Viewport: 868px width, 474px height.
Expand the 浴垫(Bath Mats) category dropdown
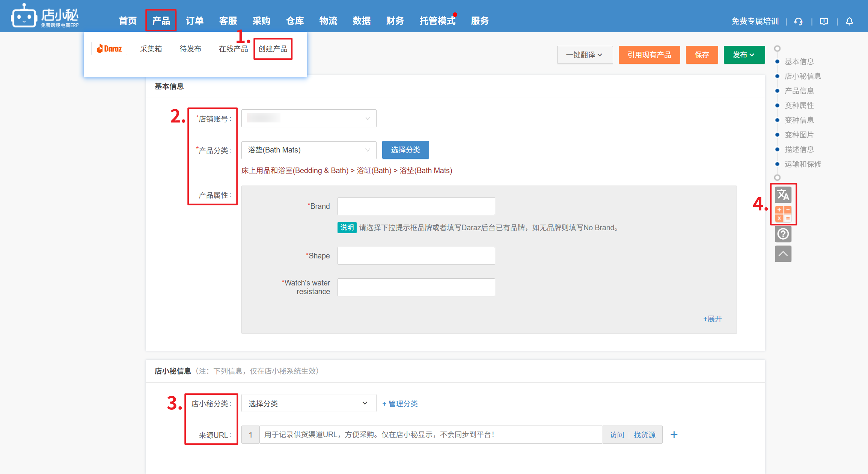coord(309,150)
